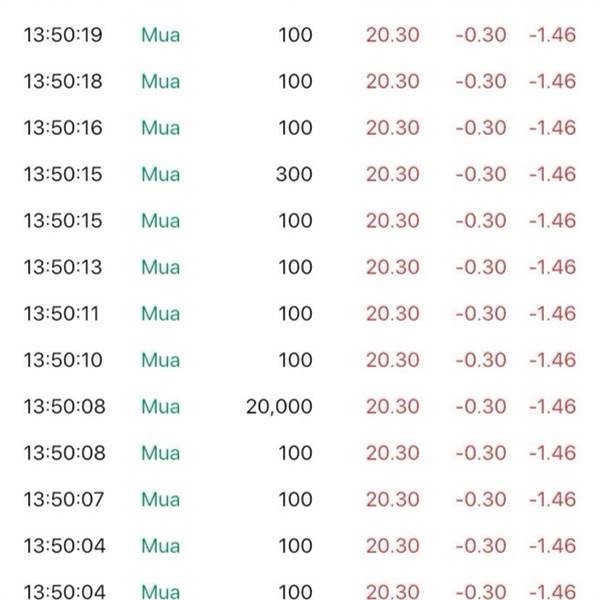
Task: Select the 13:50:10 order row
Action: click(x=300, y=360)
